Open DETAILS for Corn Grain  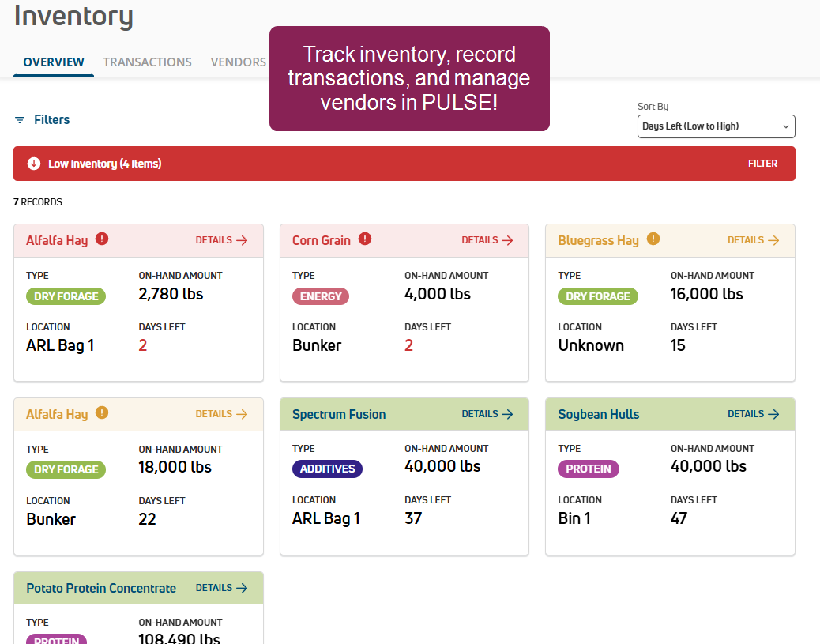pyautogui.click(x=487, y=240)
